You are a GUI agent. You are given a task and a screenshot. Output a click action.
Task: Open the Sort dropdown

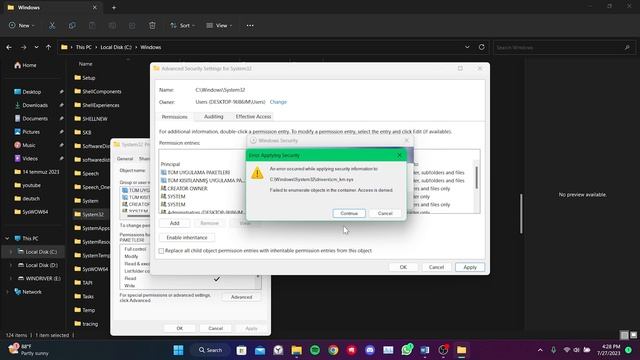[182, 25]
